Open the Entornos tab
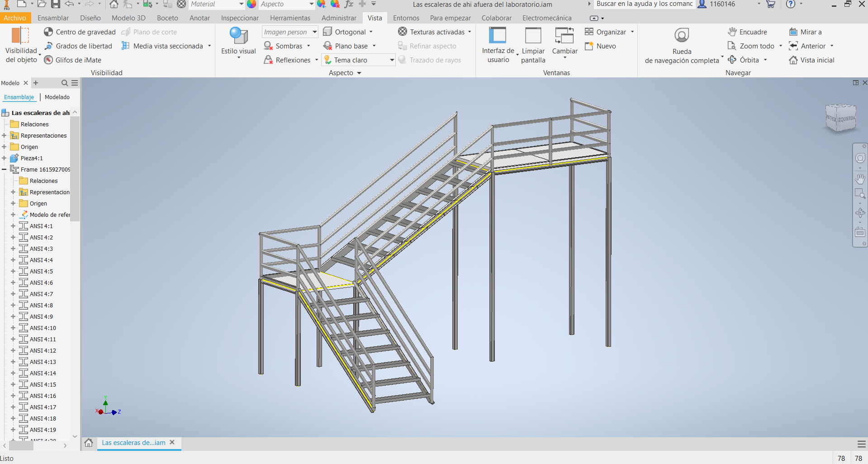The height and width of the screenshot is (464, 868). (x=406, y=18)
